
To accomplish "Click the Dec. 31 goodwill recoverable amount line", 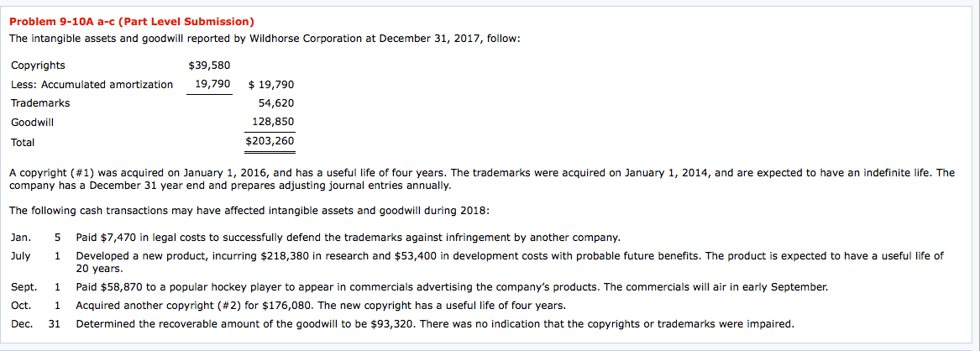I will click(434, 323).
